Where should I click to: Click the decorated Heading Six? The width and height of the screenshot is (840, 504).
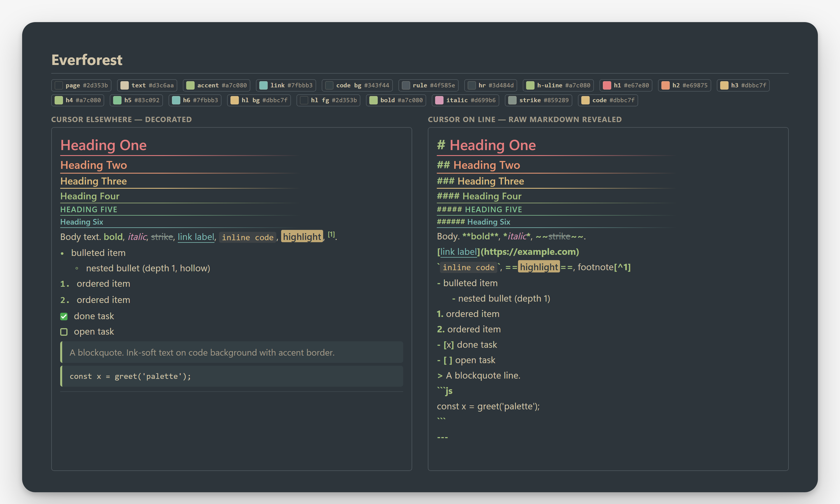click(81, 222)
